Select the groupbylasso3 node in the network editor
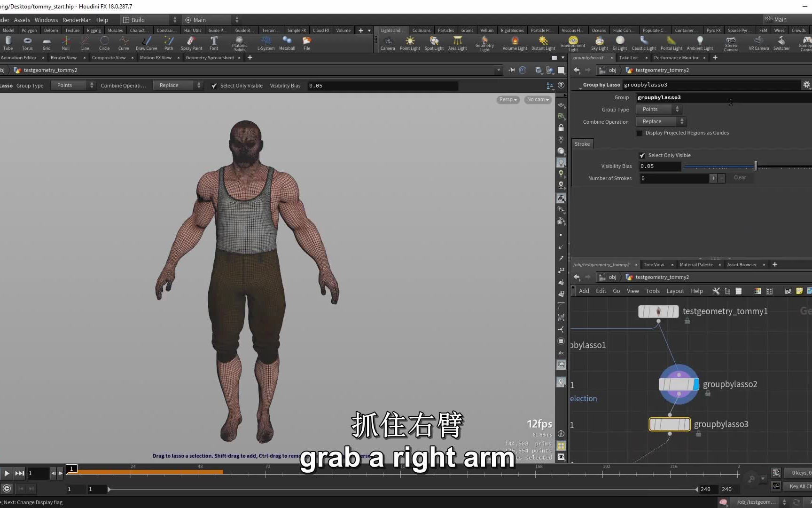Screen dimensions: 812x508 coord(669,424)
